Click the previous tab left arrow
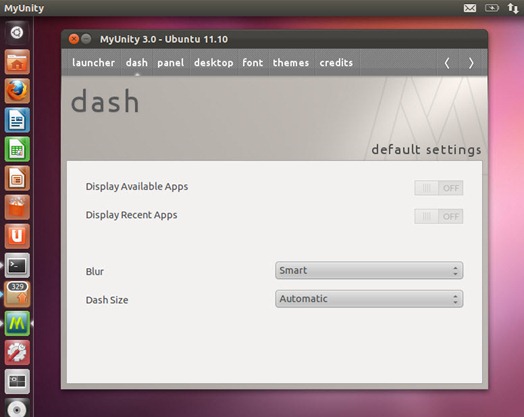Viewport: 524px width, 417px height. tap(447, 63)
